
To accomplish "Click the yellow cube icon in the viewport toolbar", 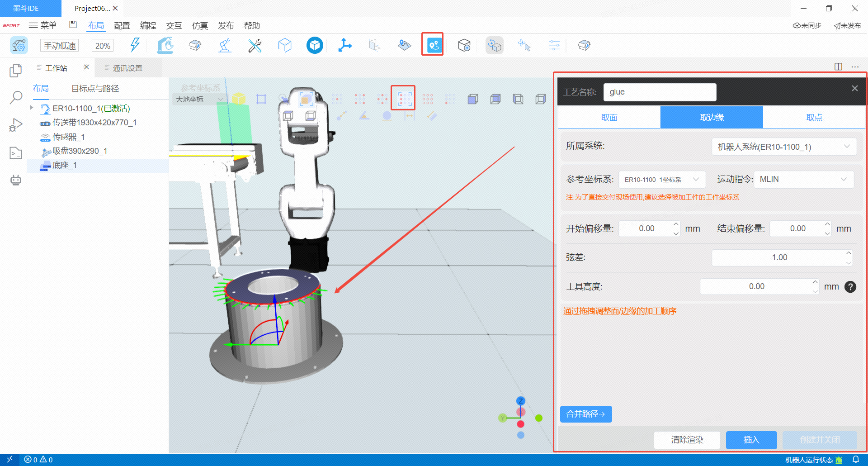I will (239, 99).
